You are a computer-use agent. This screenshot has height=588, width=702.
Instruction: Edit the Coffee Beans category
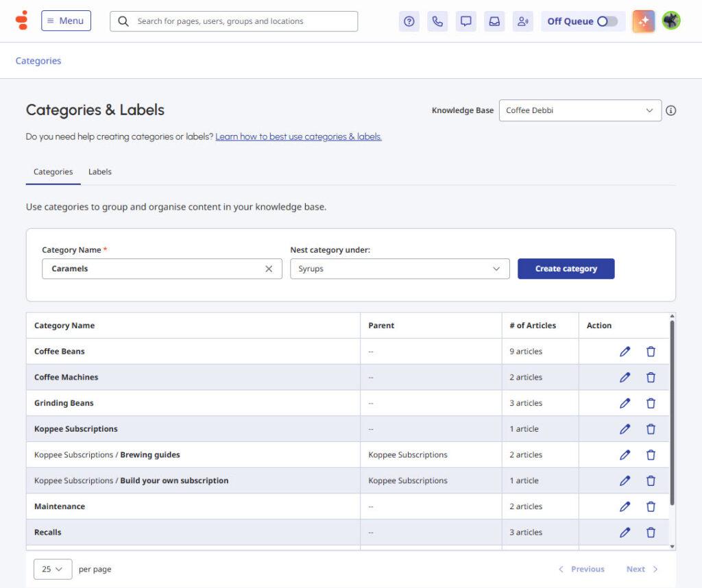625,352
